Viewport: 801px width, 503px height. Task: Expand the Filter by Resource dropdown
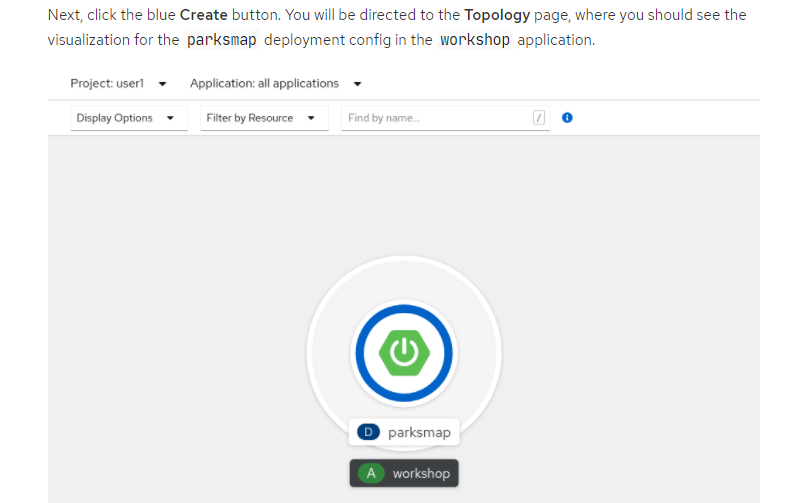264,118
